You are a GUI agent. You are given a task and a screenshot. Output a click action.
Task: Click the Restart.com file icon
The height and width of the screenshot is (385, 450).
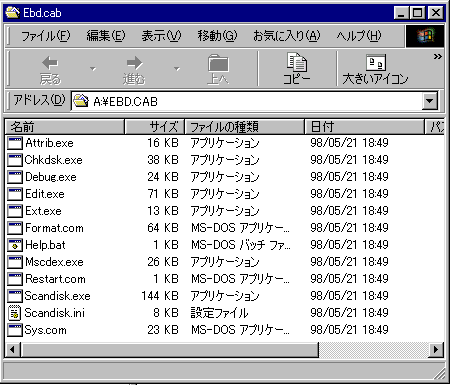tap(15, 279)
